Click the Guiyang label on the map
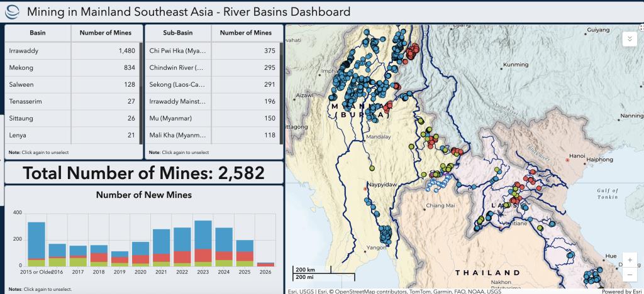Image resolution: width=644 pixels, height=294 pixels. point(599,30)
